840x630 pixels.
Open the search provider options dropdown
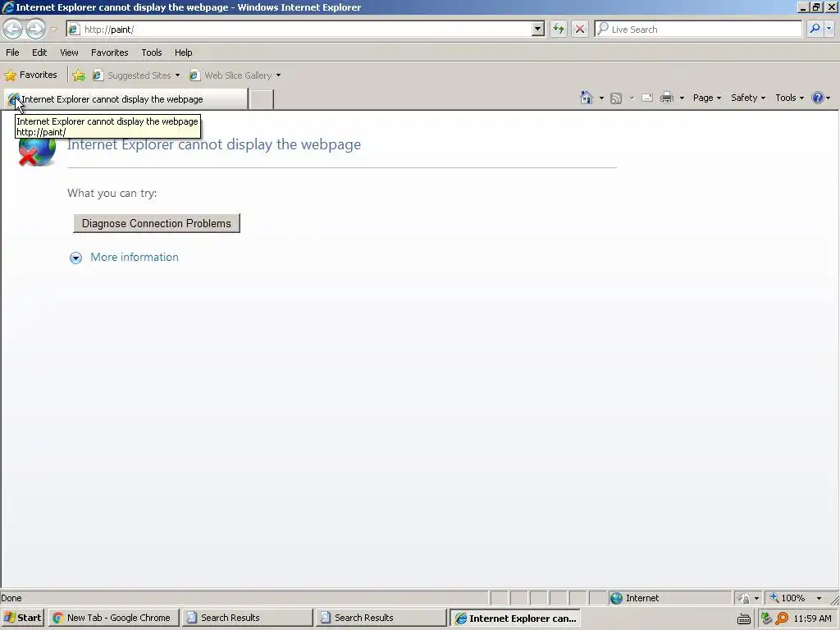(x=829, y=29)
